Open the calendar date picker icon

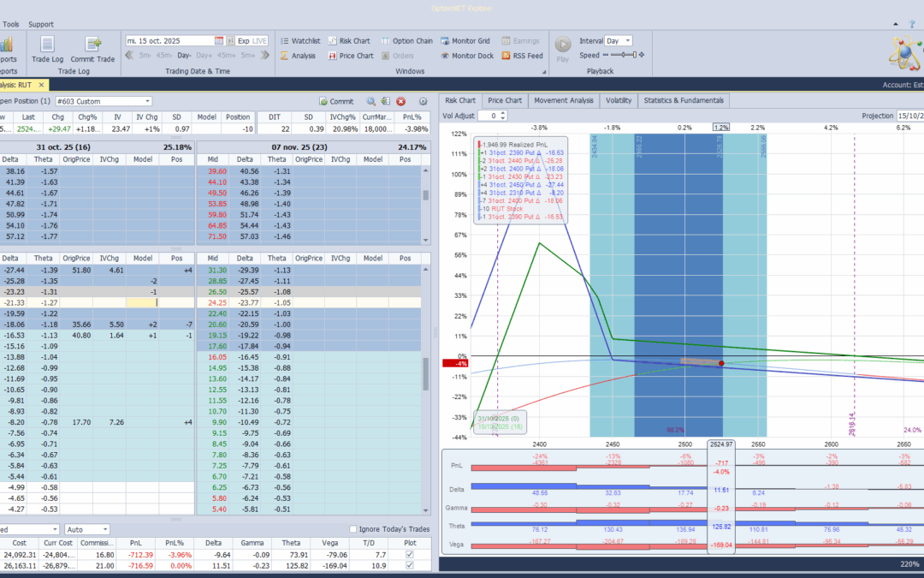[219, 40]
